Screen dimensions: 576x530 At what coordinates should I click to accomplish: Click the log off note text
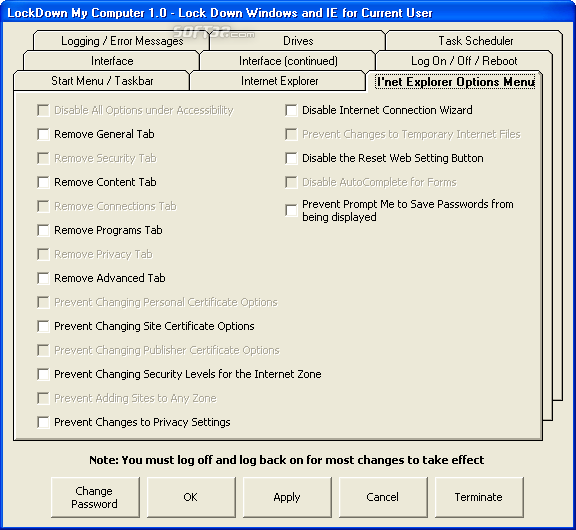point(287,460)
